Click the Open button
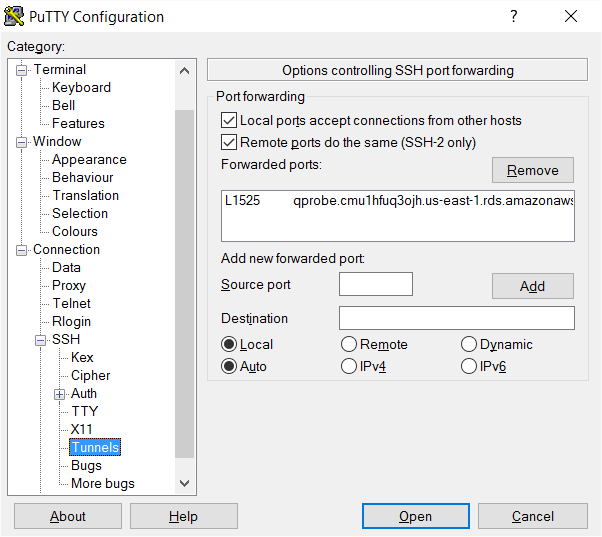Image resolution: width=602 pixels, height=537 pixels. 416,516
